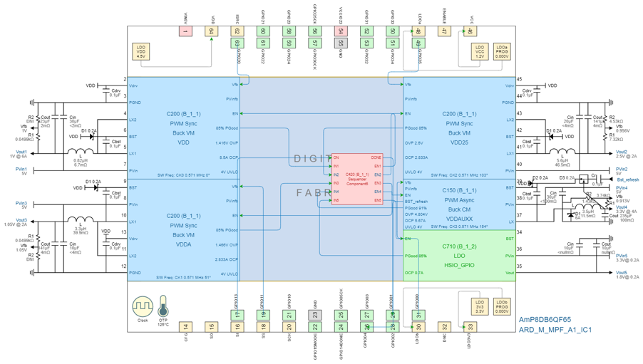
Task: Select the OTP 125°C thermometer icon
Action: pos(163,308)
